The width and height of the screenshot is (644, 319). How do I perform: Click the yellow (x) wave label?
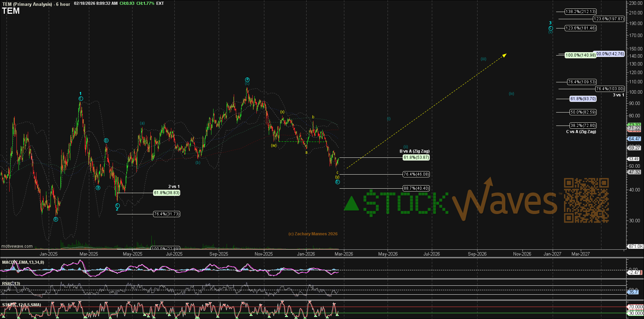click(x=282, y=112)
